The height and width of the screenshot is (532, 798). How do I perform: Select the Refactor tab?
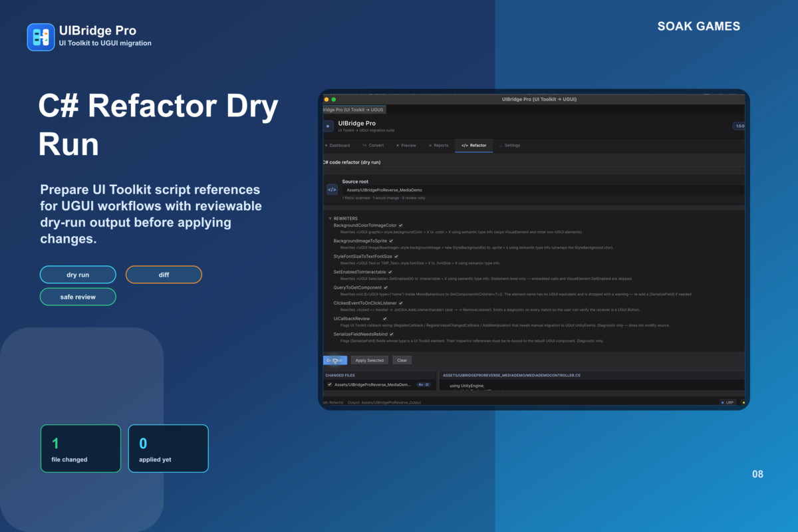474,145
